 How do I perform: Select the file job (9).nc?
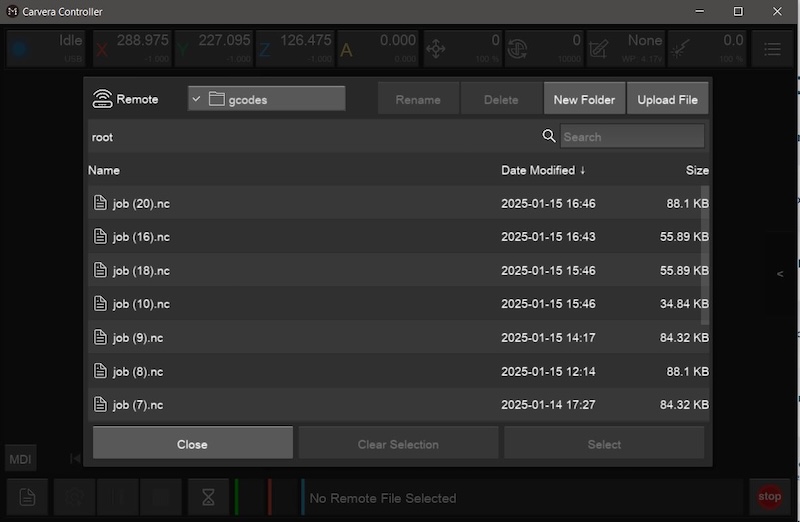click(398, 337)
